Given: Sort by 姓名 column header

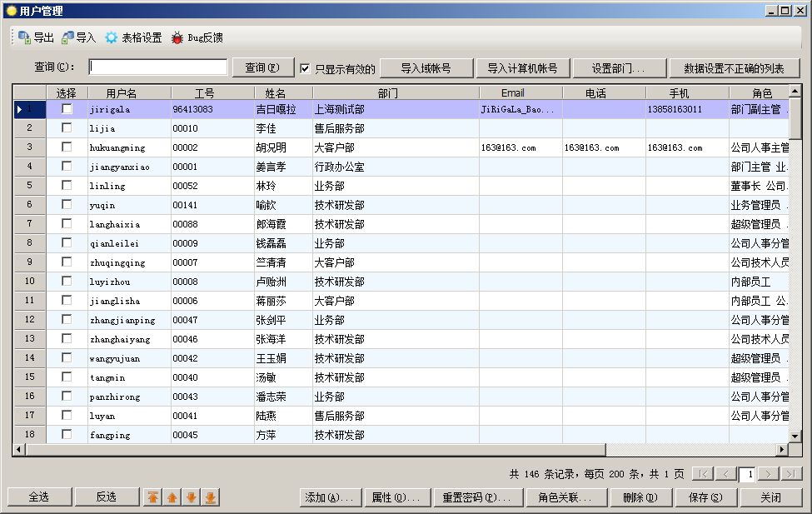Looking at the screenshot, I should 284,92.
